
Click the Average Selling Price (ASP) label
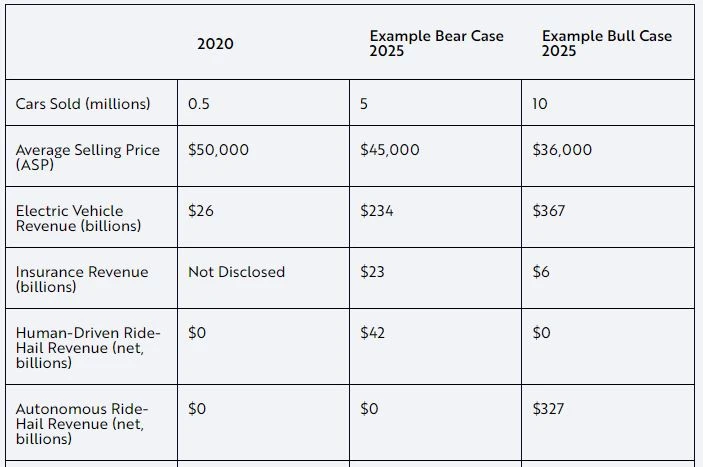click(87, 157)
